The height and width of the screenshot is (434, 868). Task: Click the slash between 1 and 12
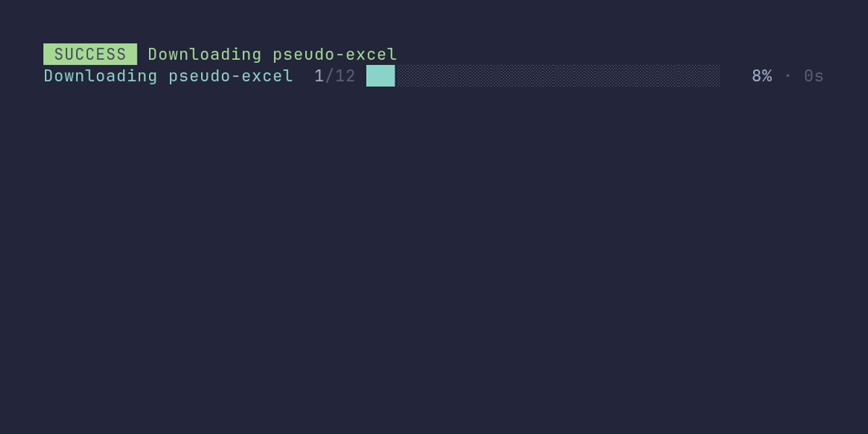pyautogui.click(x=330, y=76)
